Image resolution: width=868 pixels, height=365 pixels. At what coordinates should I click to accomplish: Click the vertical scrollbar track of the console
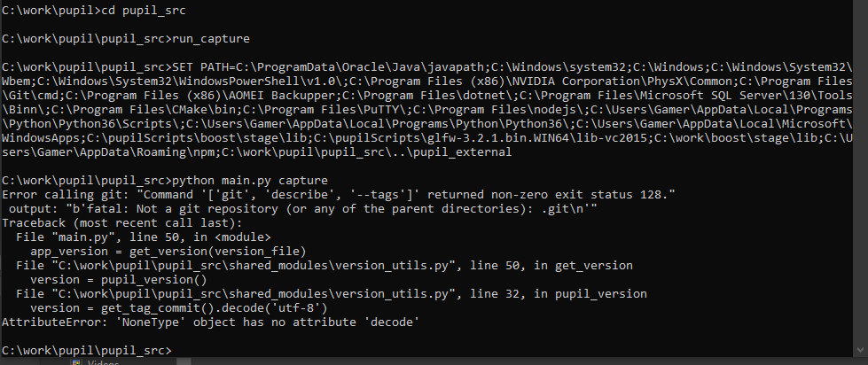coord(861,172)
